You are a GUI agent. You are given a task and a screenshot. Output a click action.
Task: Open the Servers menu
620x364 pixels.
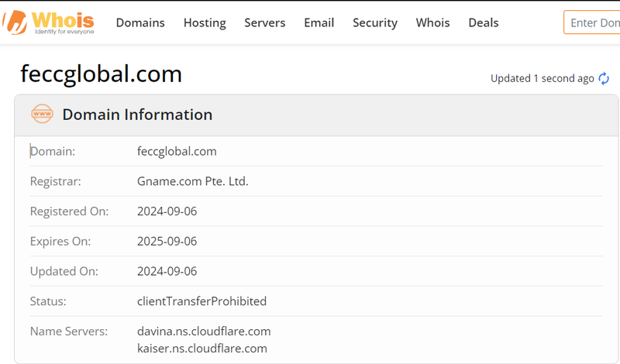point(264,22)
